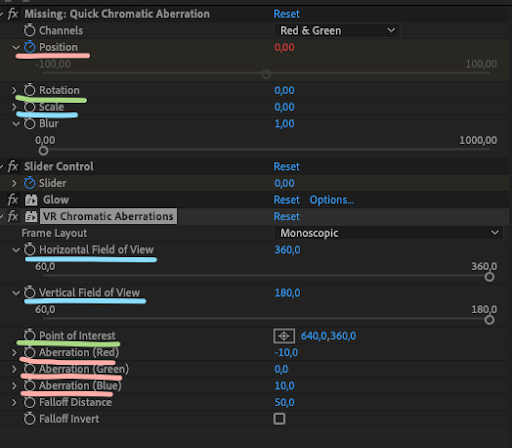Screen dimensions: 512x448
Task: Open the Channels Red & Green dropdown
Action: pos(336,30)
